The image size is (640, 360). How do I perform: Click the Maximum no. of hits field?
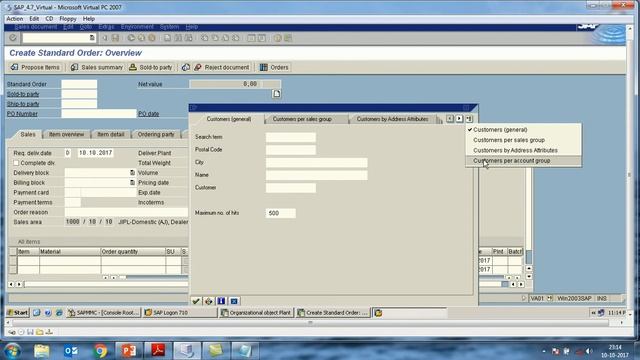[x=280, y=213]
